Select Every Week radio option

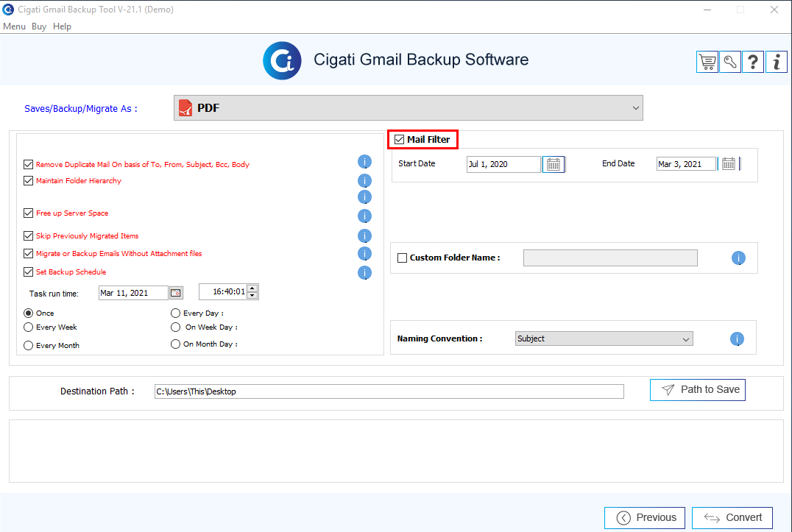(x=28, y=327)
